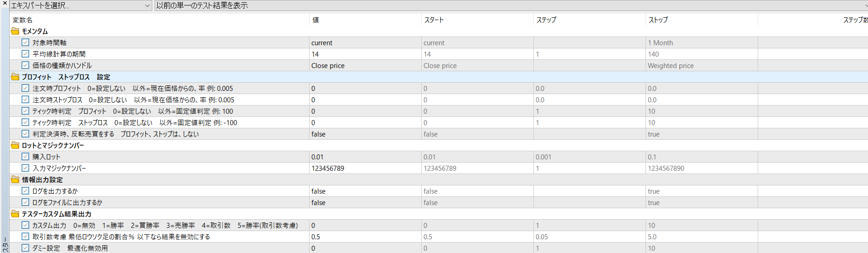Open the エキスパートを選択 dropdown

[81, 5]
